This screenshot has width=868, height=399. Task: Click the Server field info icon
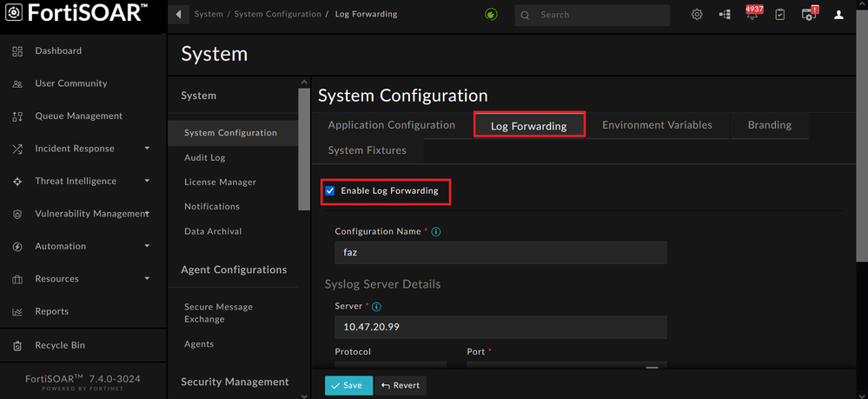pyautogui.click(x=376, y=307)
